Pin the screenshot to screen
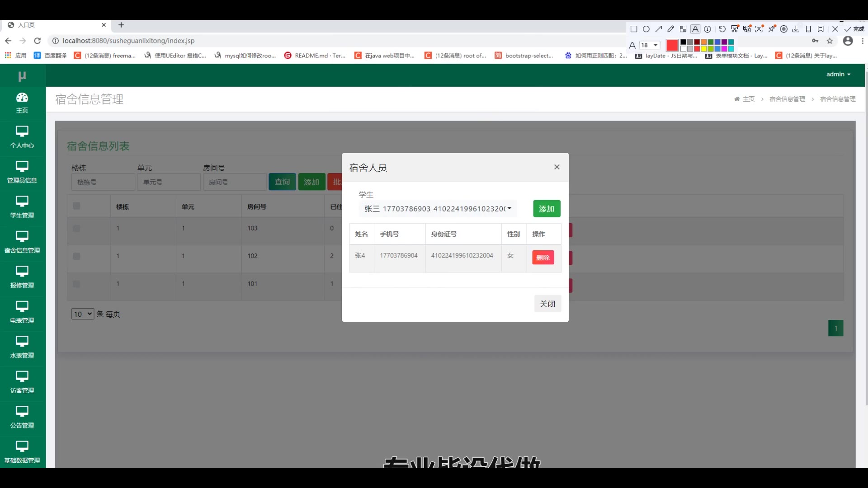The height and width of the screenshot is (488, 868). click(772, 29)
